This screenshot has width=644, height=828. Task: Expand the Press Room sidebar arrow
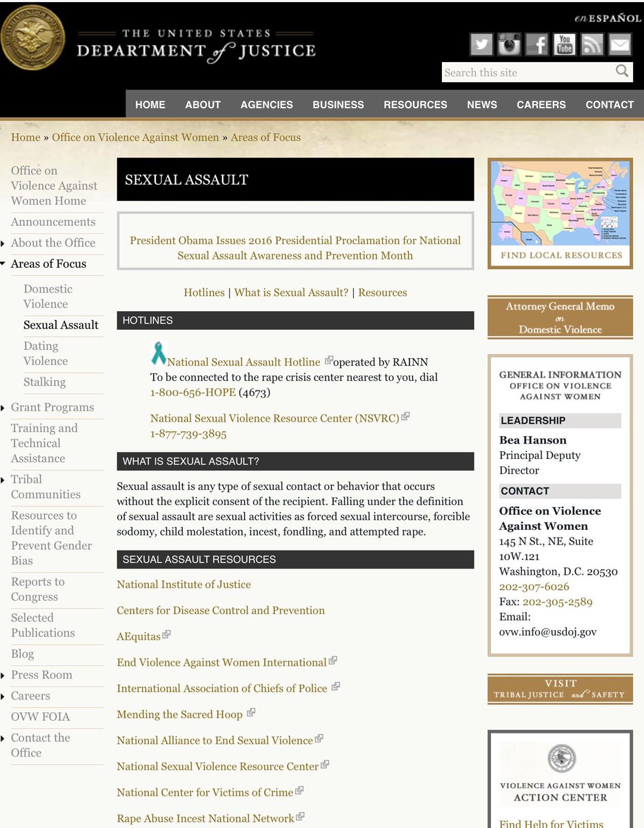tap(3, 675)
